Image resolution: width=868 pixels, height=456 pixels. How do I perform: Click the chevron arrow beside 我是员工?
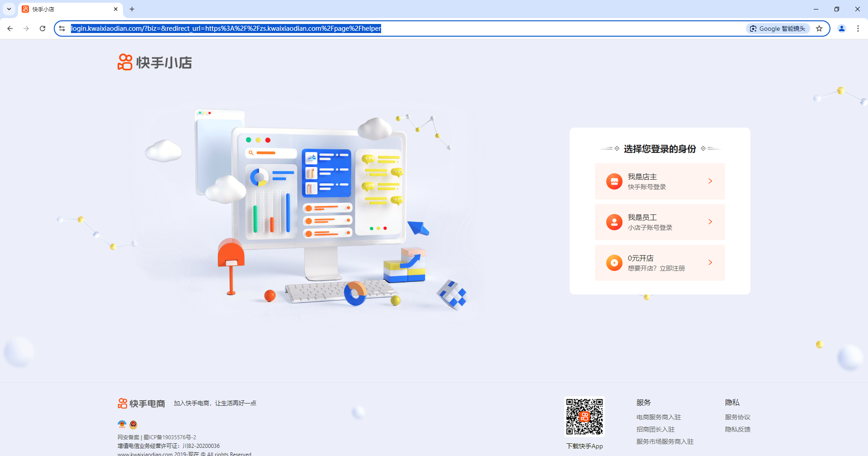pyautogui.click(x=710, y=222)
